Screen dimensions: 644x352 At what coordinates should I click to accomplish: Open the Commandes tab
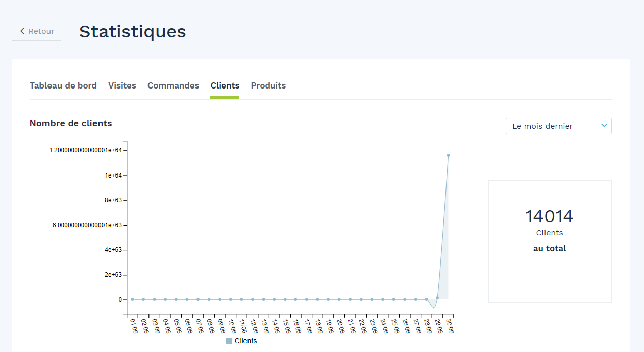click(173, 85)
